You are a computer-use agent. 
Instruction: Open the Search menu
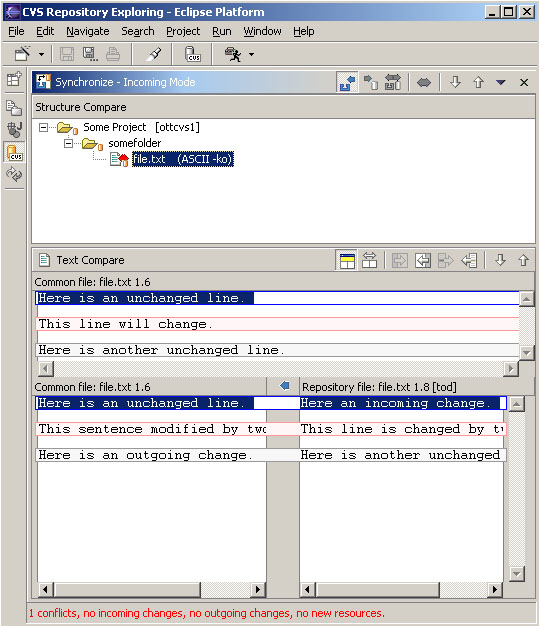click(138, 31)
